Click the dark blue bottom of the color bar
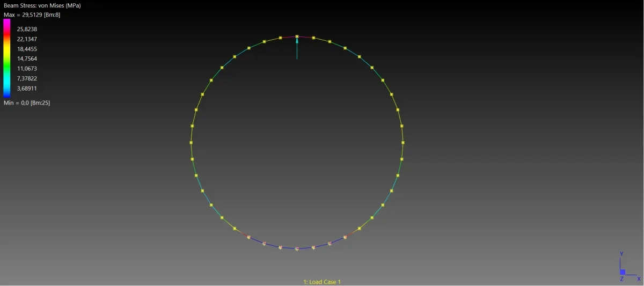644x286 pixels. pyautogui.click(x=7, y=94)
